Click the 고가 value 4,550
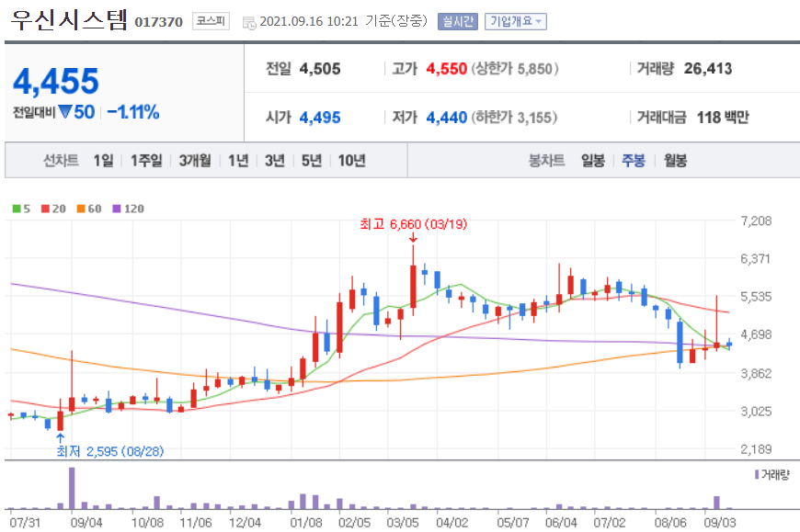The image size is (800, 532). pyautogui.click(x=446, y=68)
